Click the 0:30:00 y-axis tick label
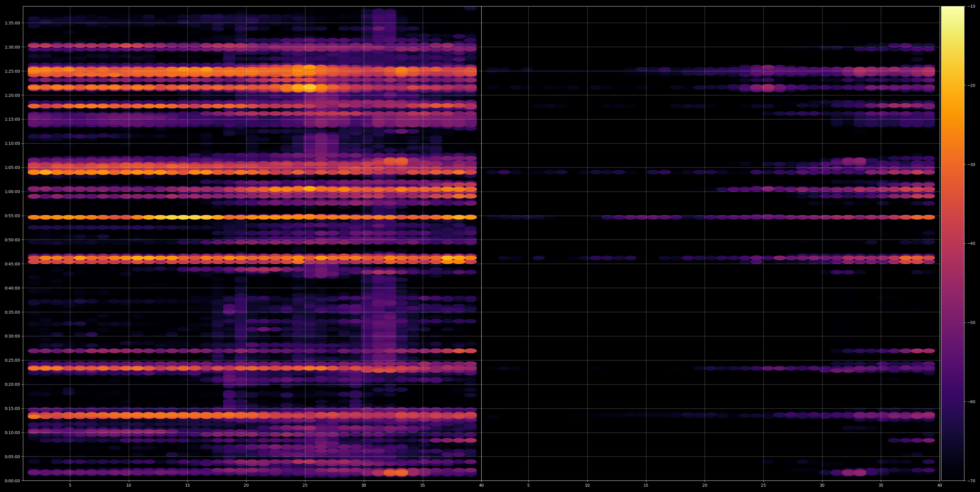Viewport: 980px width, 492px height. point(12,336)
